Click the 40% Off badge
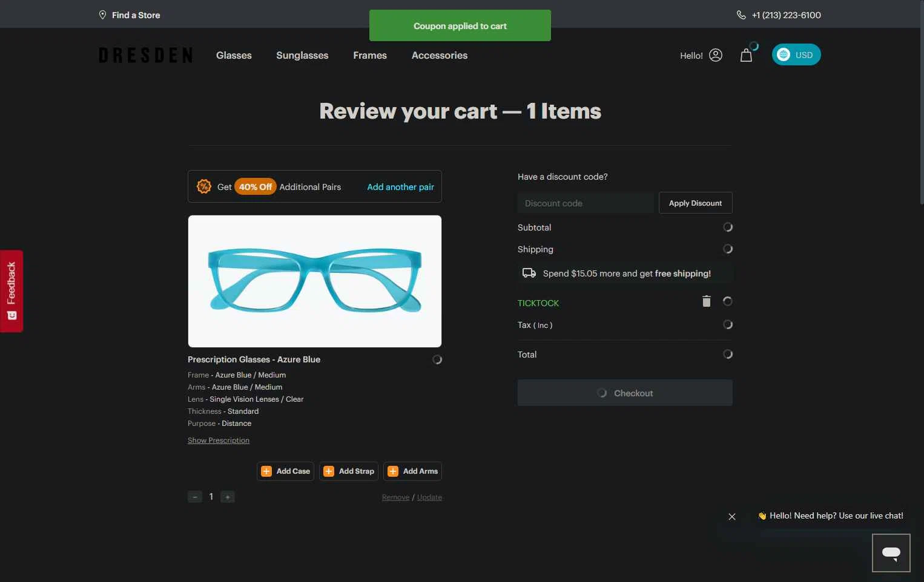This screenshot has height=582, width=924. [x=256, y=187]
